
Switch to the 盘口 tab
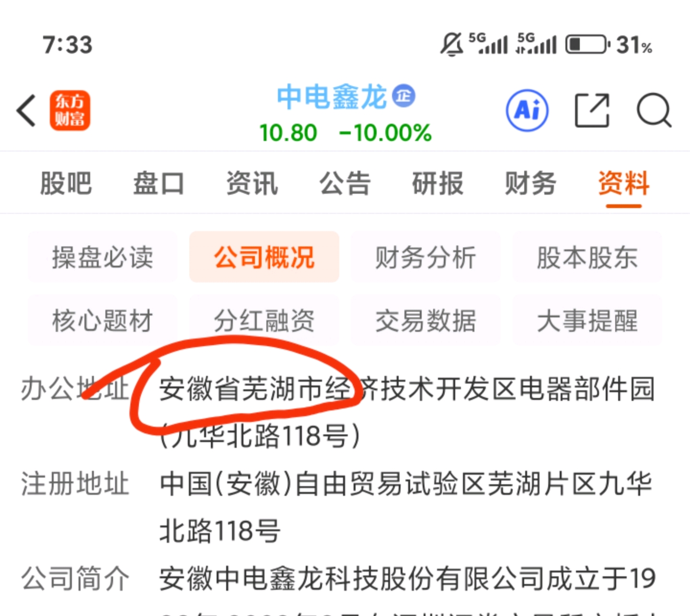pyautogui.click(x=159, y=183)
